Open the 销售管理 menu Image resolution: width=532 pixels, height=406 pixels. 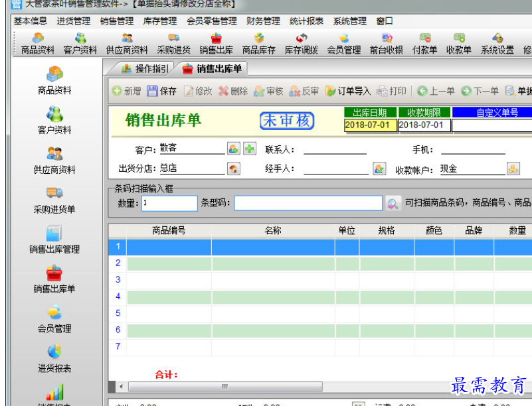coord(117,21)
